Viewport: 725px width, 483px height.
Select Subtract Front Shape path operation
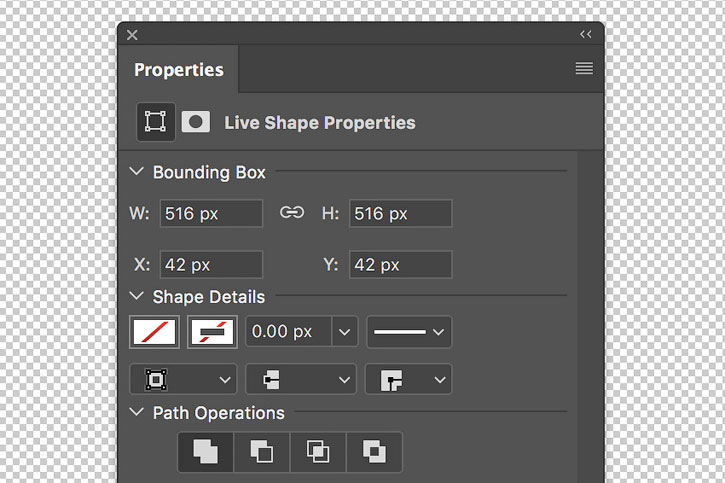262,452
